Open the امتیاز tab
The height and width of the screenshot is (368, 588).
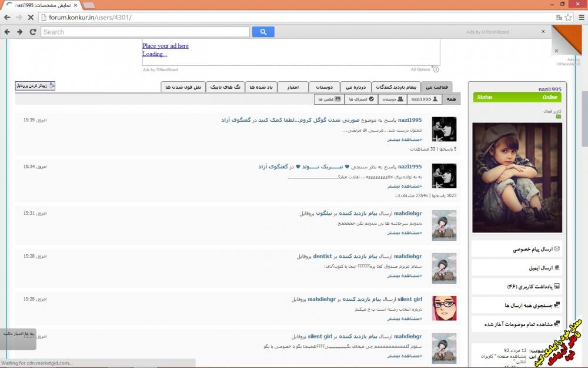(x=292, y=87)
